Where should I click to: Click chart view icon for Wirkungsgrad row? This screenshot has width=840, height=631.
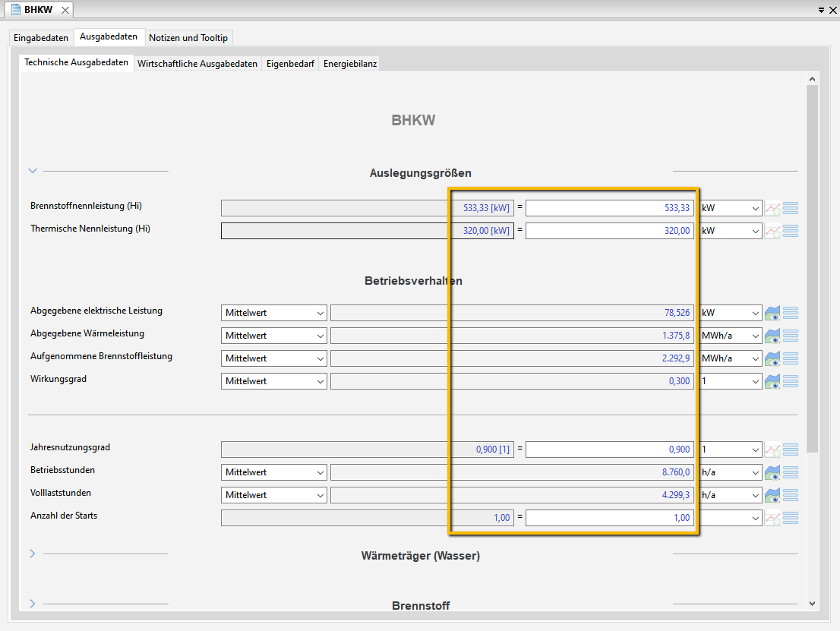pos(772,381)
